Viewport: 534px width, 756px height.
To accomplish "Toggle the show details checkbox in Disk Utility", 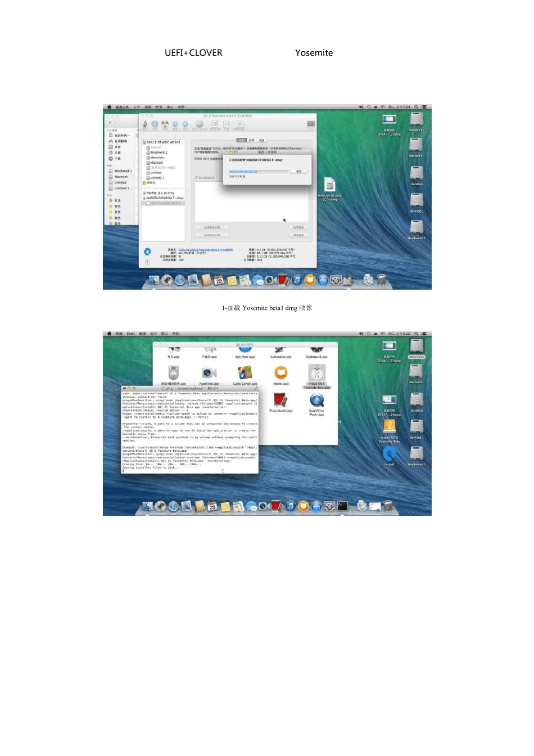I will [x=196, y=178].
